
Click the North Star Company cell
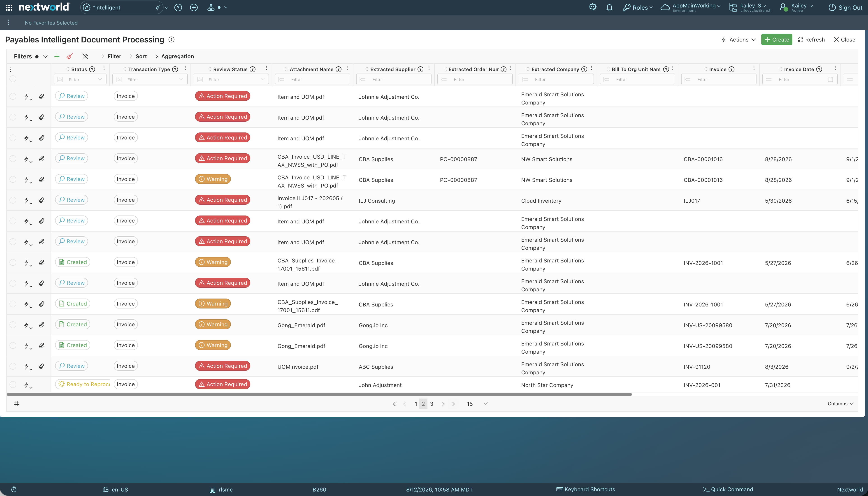click(547, 385)
